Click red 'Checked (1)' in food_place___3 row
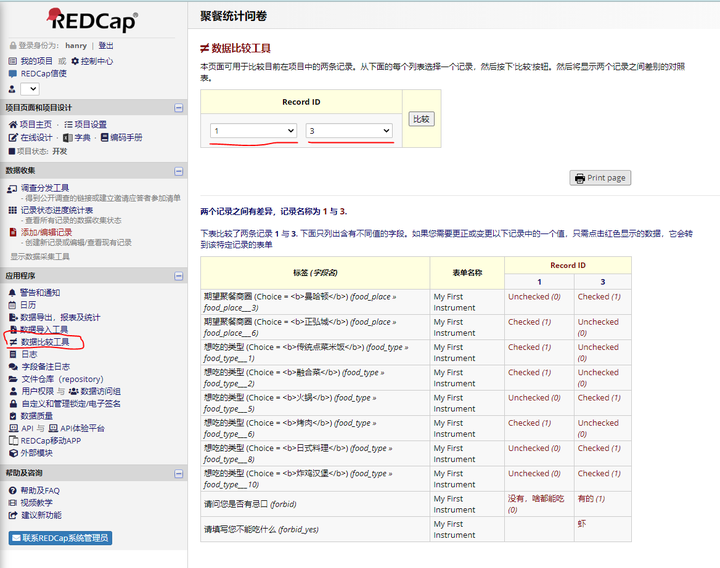Viewport: 720px width, 568px height. click(599, 297)
